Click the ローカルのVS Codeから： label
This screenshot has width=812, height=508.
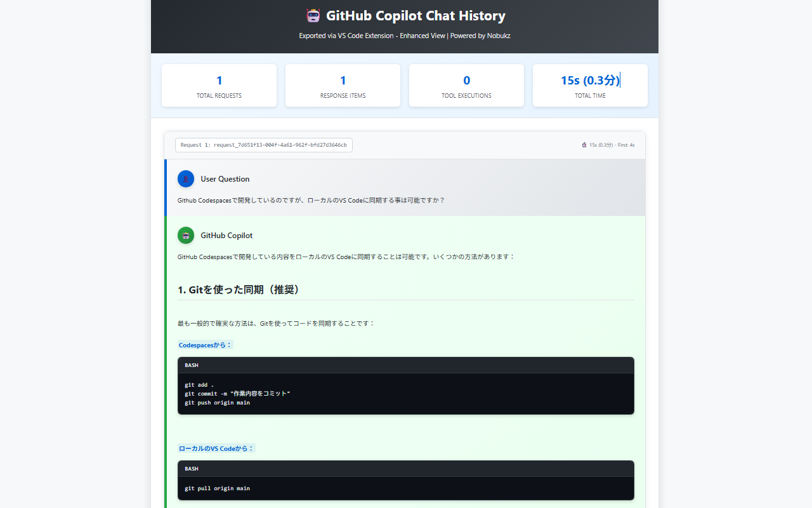click(x=216, y=448)
